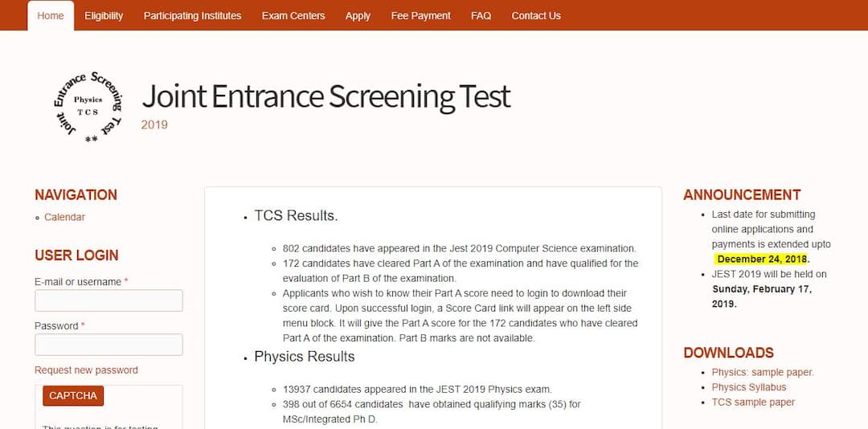
Task: Focus the E-mail or username field
Action: click(108, 300)
